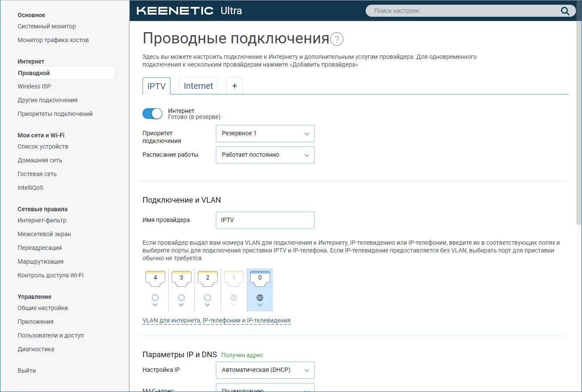Open Маршрутизация page

pyautogui.click(x=40, y=261)
